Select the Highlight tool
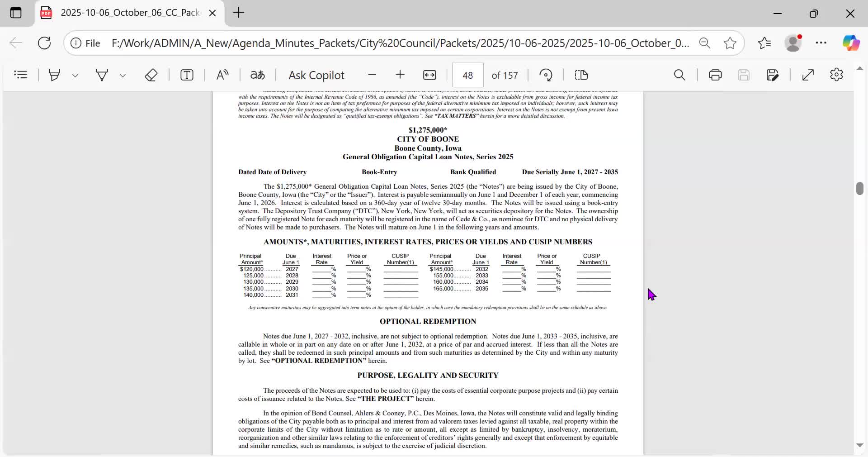 (x=55, y=75)
